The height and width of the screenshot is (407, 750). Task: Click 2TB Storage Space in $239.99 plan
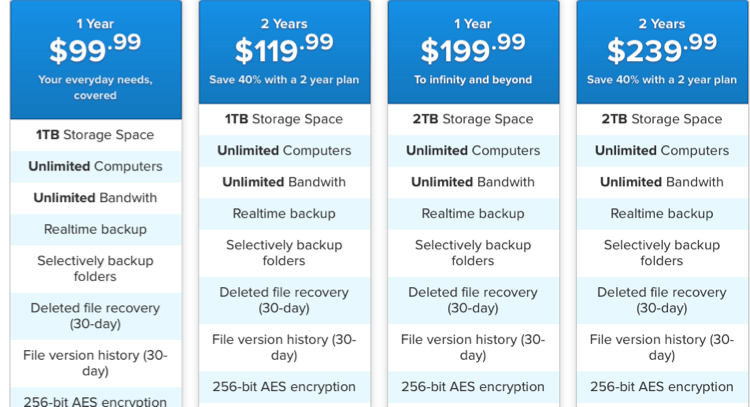click(x=662, y=119)
